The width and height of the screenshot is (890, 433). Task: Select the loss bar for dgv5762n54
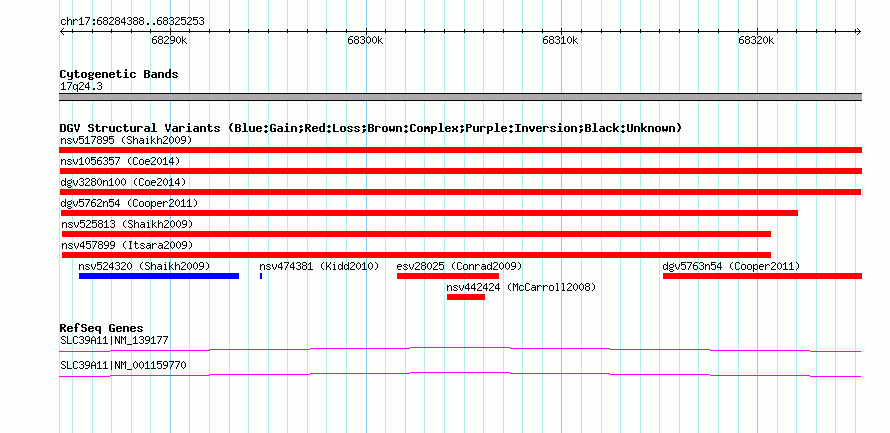click(x=429, y=213)
